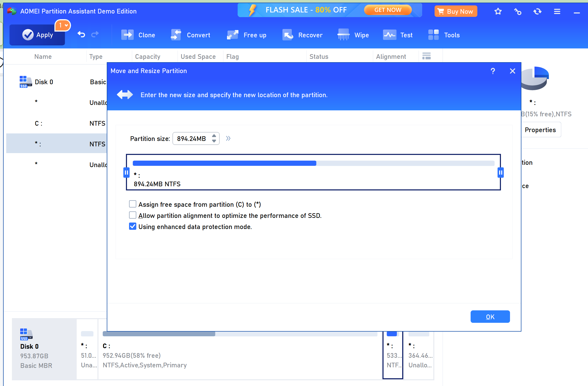Click the Apply checkmark button

point(37,35)
